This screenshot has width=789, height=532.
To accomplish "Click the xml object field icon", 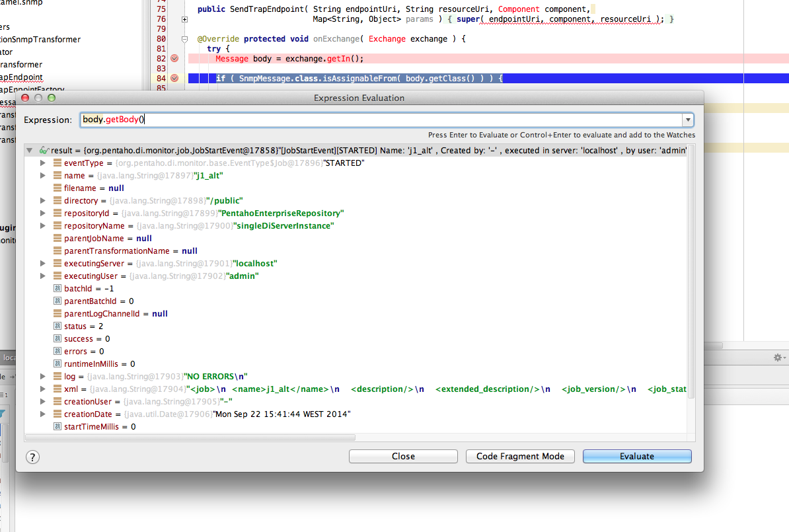I will pyautogui.click(x=57, y=389).
